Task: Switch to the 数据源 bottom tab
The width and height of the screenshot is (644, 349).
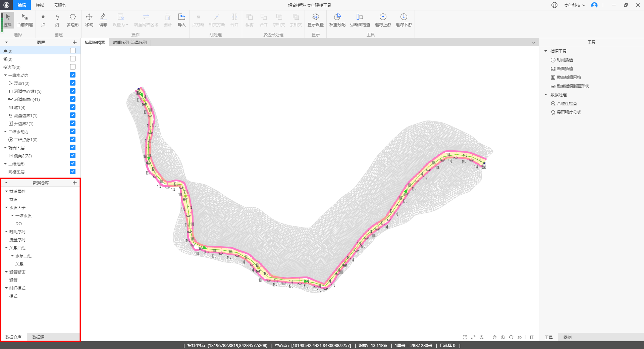Action: 38,337
